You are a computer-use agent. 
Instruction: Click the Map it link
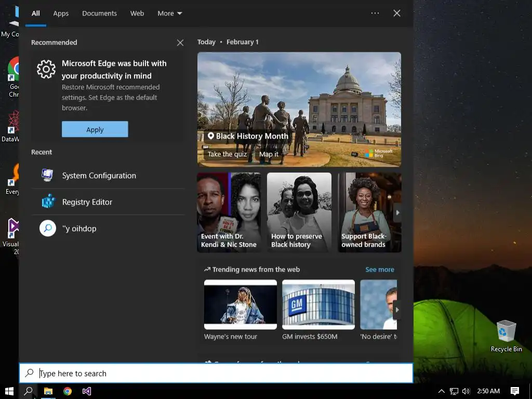tap(269, 154)
